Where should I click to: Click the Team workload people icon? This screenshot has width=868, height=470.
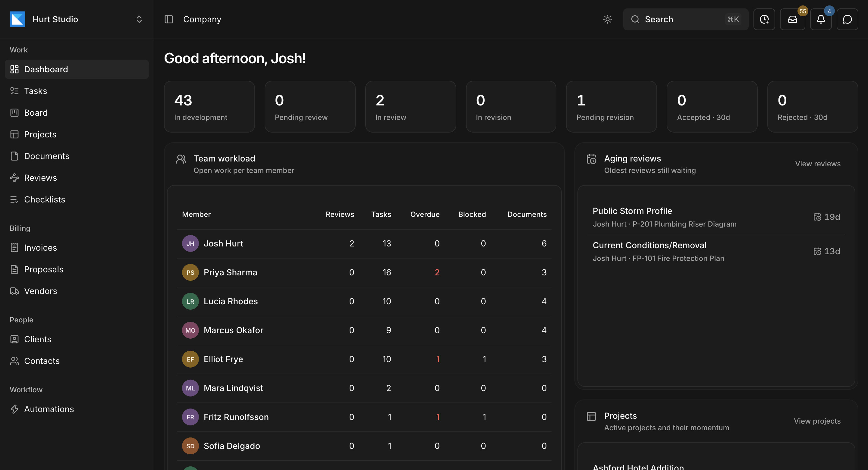point(181,159)
